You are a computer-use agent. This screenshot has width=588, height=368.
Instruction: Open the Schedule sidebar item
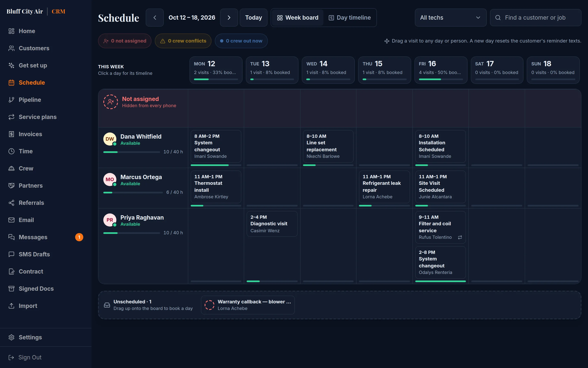coord(27,83)
